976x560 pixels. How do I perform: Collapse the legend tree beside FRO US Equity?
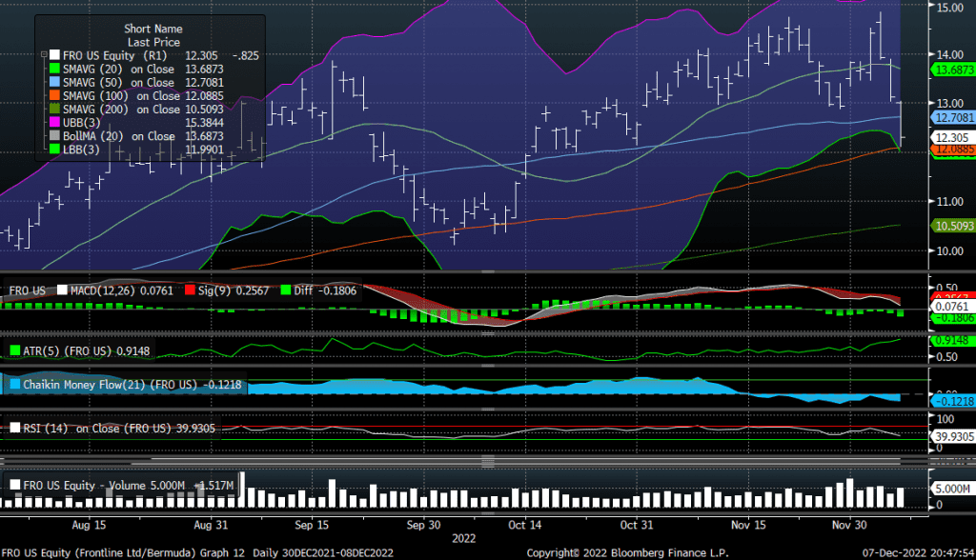click(44, 55)
